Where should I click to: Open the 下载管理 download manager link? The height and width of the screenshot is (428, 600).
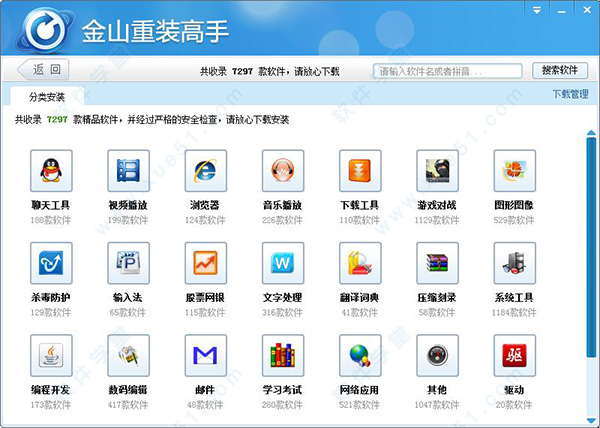click(570, 94)
